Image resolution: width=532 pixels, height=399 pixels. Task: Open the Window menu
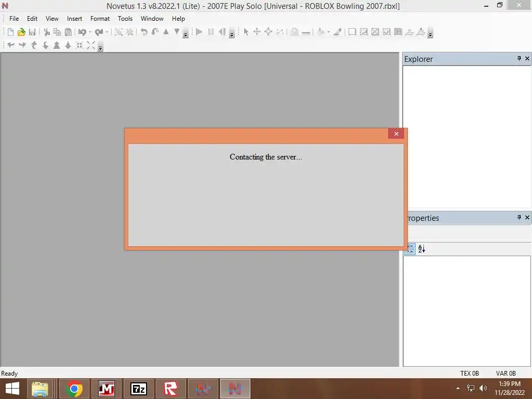tap(152, 19)
